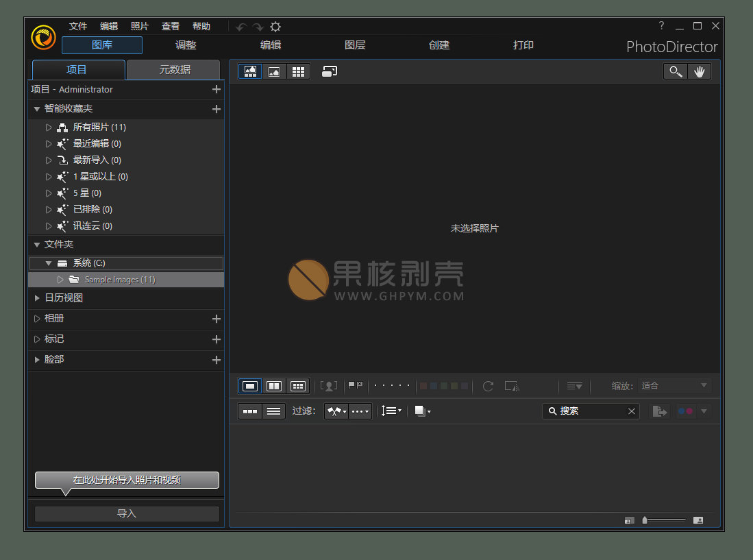The width and height of the screenshot is (753, 560).
Task: Adjust the thumbnail size slider
Action: pos(665,520)
